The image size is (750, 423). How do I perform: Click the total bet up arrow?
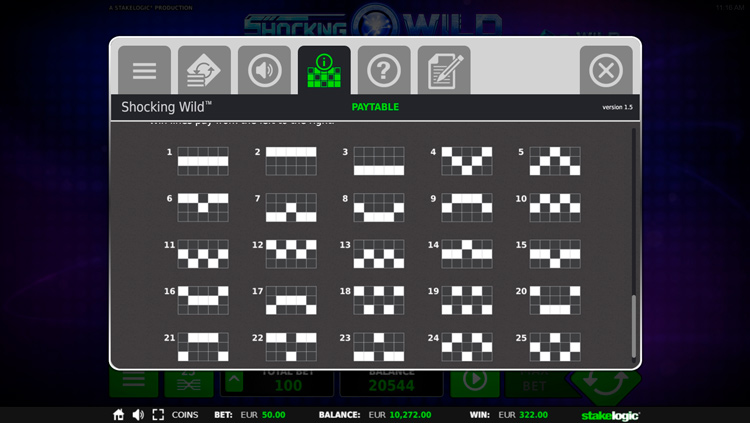(232, 381)
